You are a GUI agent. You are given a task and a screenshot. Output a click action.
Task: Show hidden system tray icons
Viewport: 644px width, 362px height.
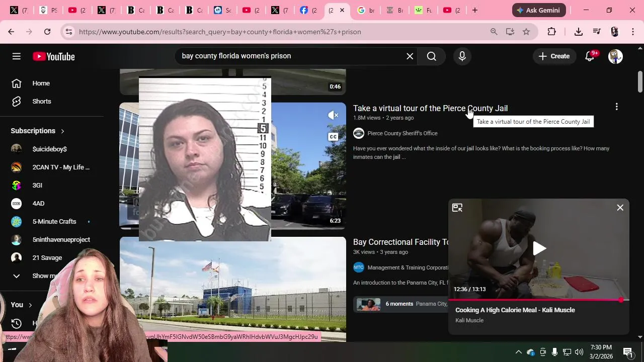click(519, 352)
